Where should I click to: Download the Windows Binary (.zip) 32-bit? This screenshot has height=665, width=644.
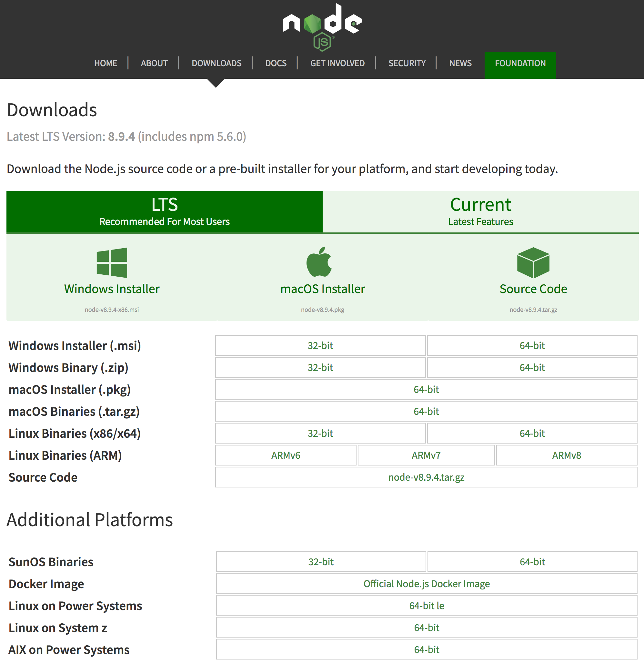320,367
